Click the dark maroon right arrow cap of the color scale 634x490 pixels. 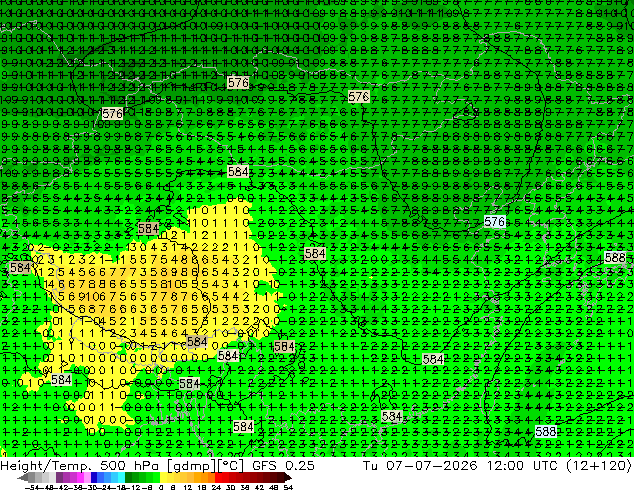coord(288,478)
